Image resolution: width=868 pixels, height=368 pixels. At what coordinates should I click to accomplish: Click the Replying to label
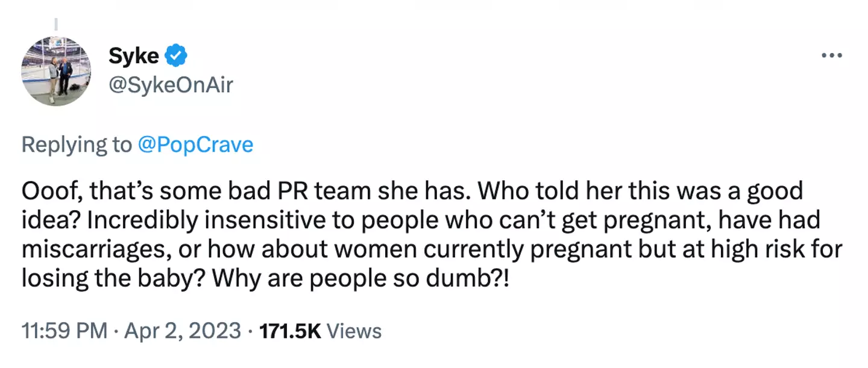[77, 145]
